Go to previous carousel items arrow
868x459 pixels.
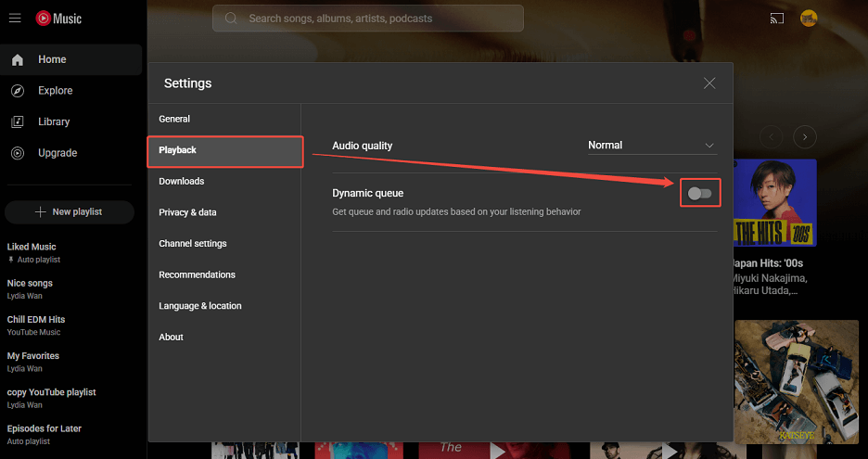pyautogui.click(x=772, y=136)
